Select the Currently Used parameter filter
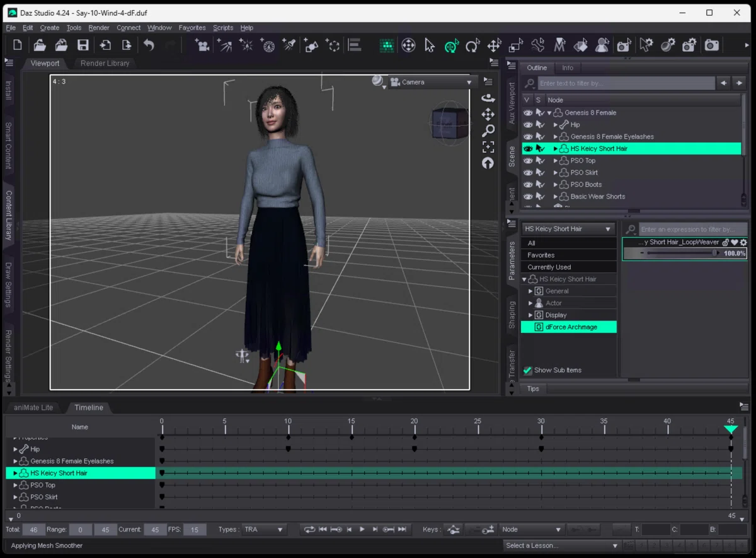This screenshot has width=756, height=558. pyautogui.click(x=569, y=267)
